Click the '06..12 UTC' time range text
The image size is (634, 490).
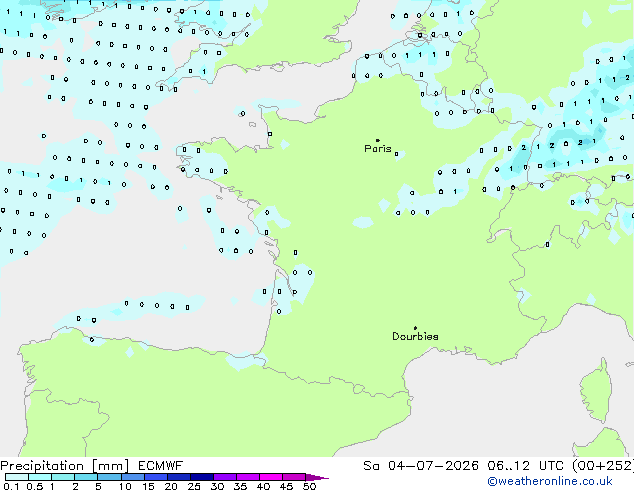[525, 466]
